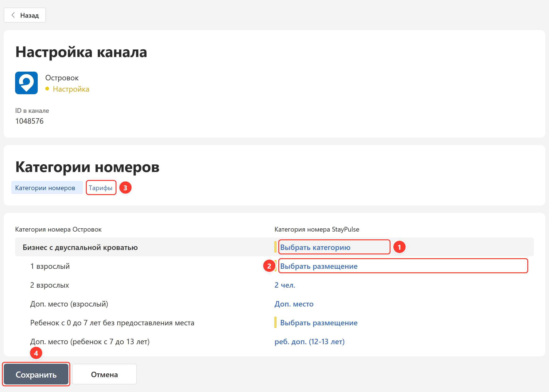Open Выбрать категорию for Бизнес с двуспальной кроватью

click(x=315, y=247)
